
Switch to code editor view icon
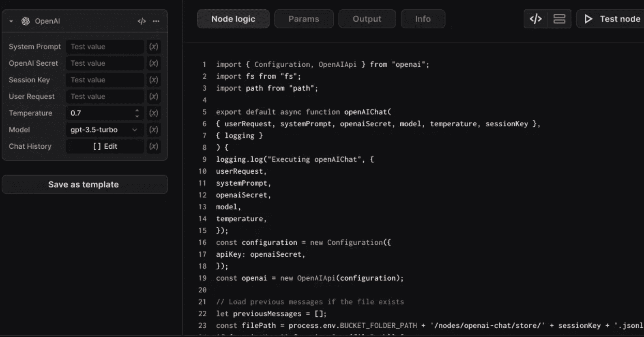click(536, 19)
